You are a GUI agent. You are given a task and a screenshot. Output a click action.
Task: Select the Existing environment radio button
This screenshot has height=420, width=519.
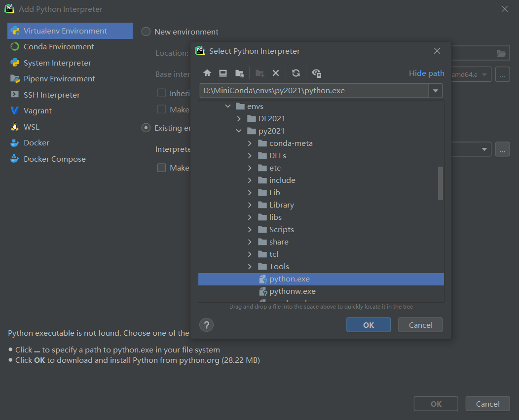[x=146, y=128]
